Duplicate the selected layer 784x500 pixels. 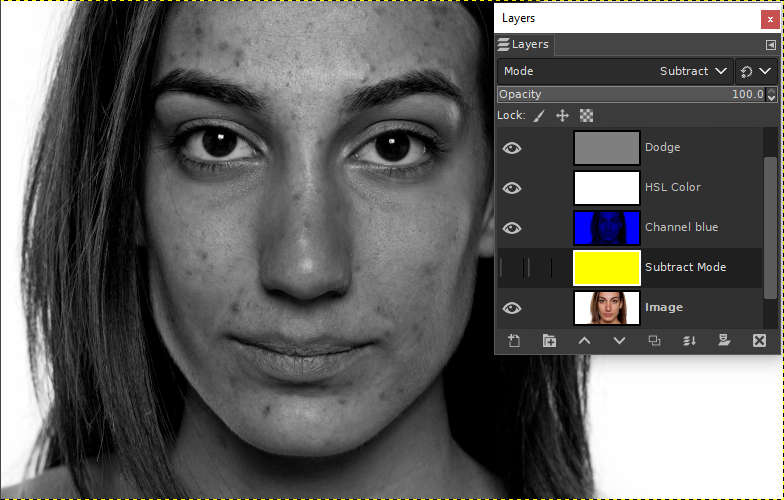tap(654, 341)
